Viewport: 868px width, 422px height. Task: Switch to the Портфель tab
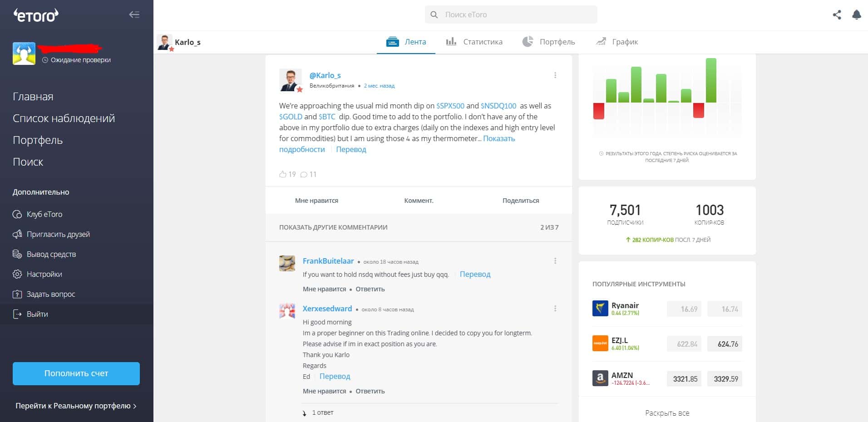click(548, 42)
